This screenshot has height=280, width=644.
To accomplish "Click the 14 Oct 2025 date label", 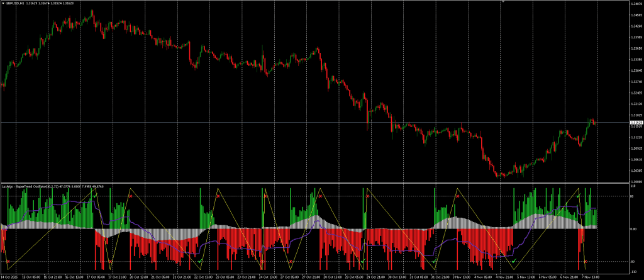I will pos(9,277).
